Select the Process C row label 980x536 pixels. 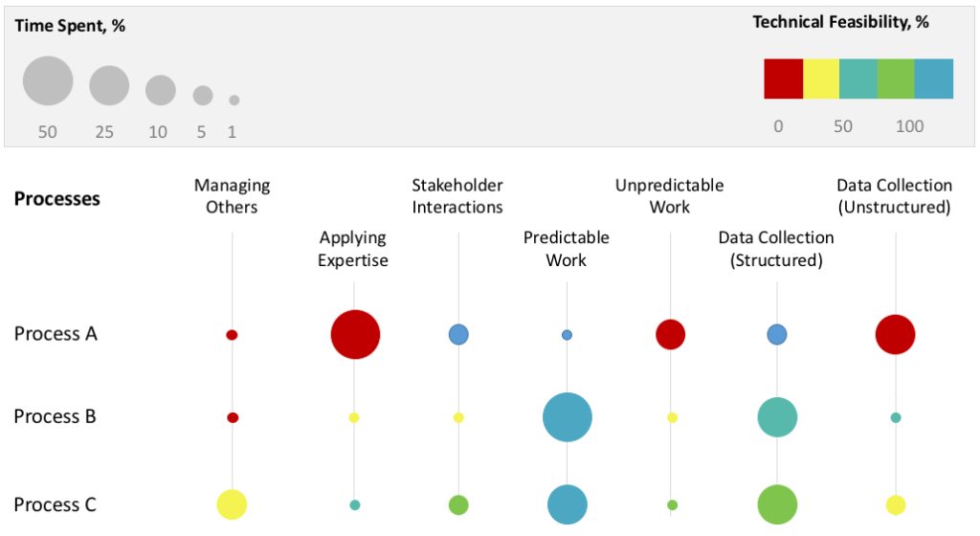coord(55,504)
